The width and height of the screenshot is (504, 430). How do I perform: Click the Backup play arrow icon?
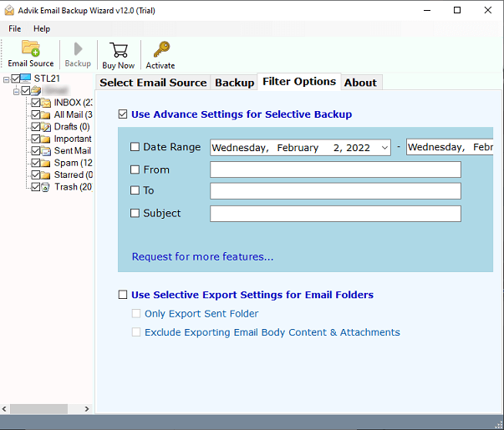[78, 48]
